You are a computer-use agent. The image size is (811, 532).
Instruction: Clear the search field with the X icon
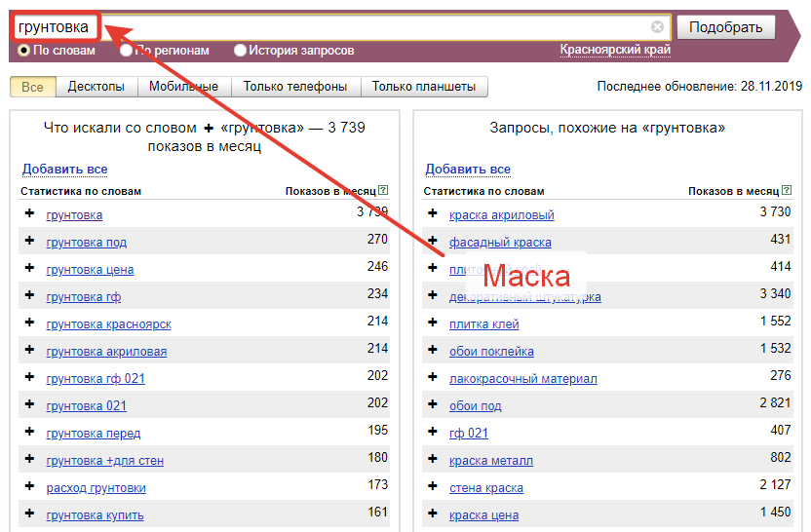click(x=657, y=27)
